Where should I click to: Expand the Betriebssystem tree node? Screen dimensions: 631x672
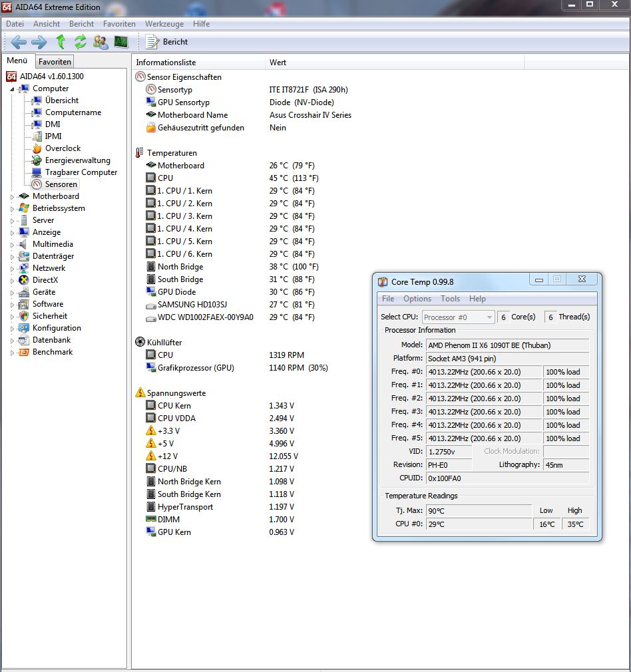coord(12,209)
